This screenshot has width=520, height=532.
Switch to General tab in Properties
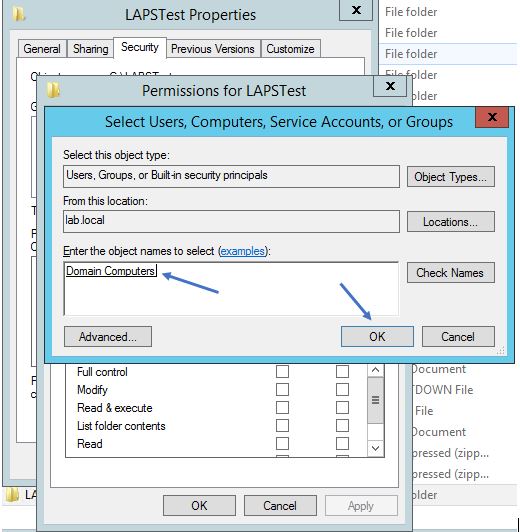(x=42, y=49)
